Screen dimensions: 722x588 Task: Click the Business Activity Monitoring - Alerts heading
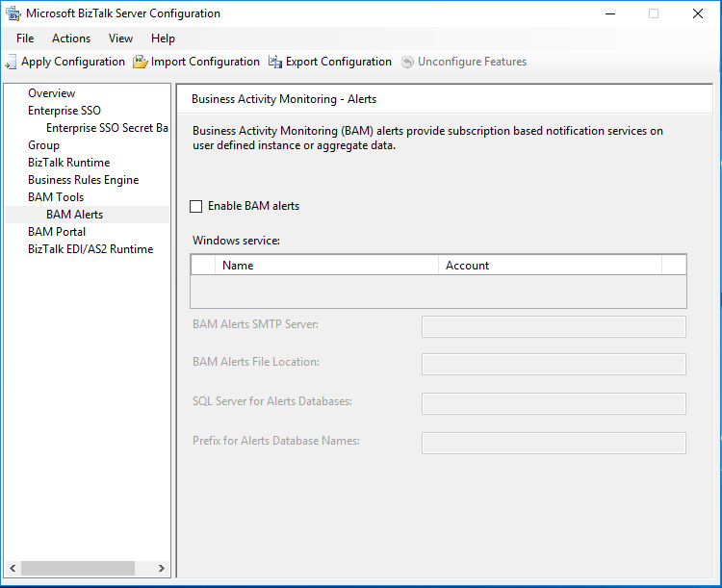(284, 99)
